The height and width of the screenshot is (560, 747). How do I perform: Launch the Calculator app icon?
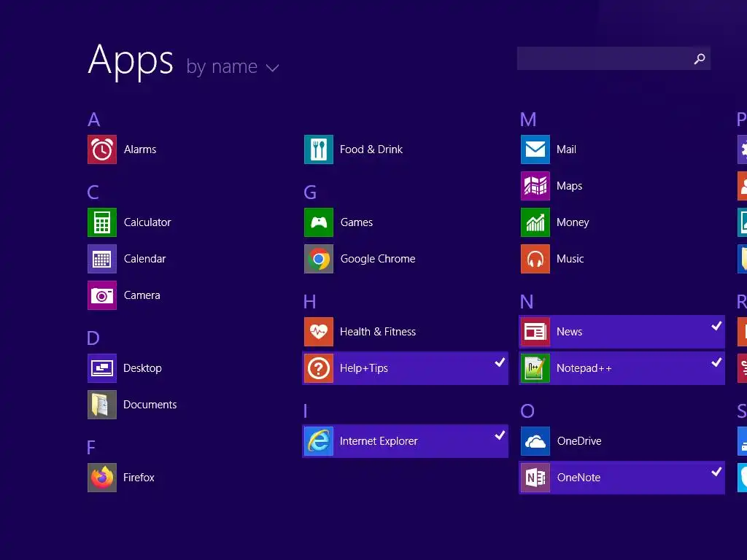point(102,222)
